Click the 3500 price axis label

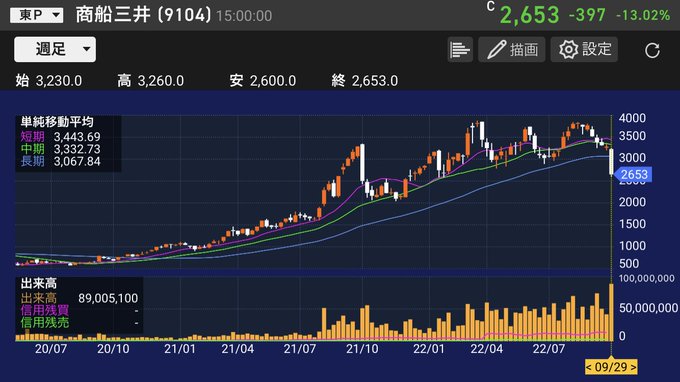(632, 136)
